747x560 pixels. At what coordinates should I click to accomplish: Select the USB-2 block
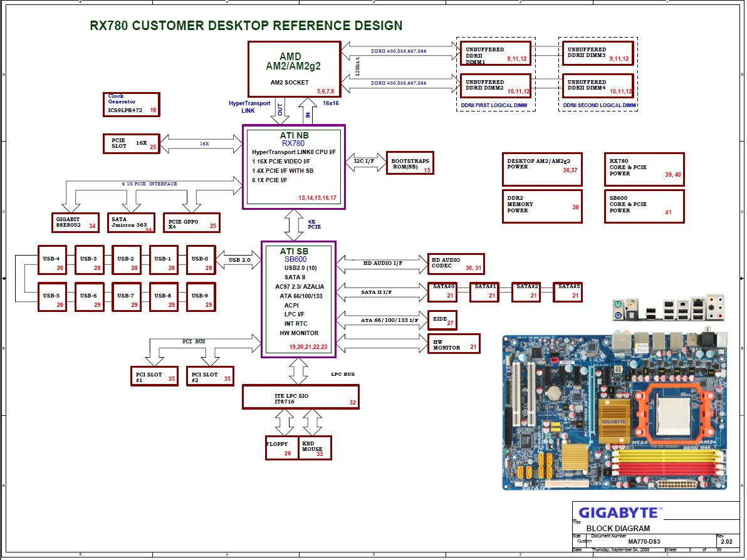pos(126,260)
